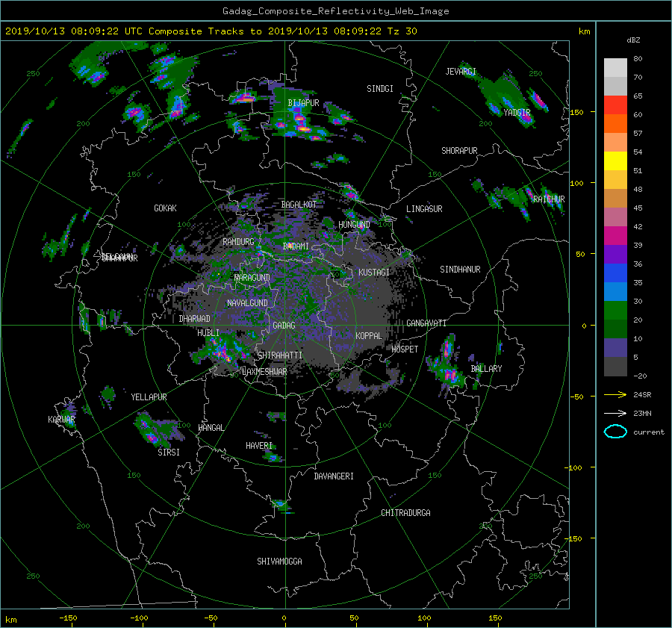
Task: Pick the red 60 dBZ legend swatch
Action: click(615, 105)
